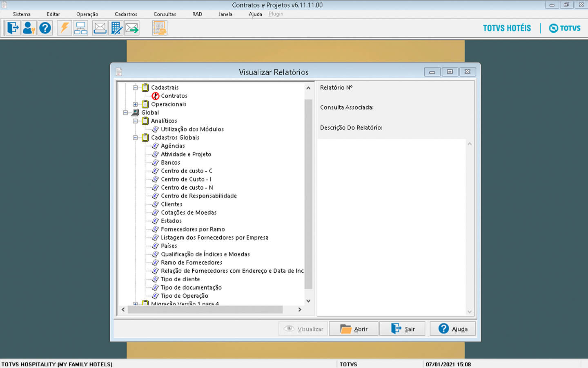Collapse the Cadastros Globais tree node
This screenshot has width=588, height=368.
(135, 138)
